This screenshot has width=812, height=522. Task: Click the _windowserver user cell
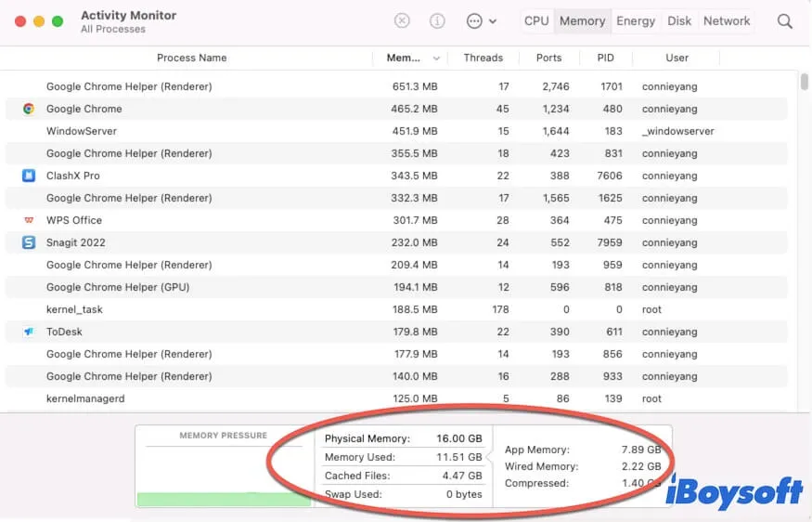(x=677, y=131)
